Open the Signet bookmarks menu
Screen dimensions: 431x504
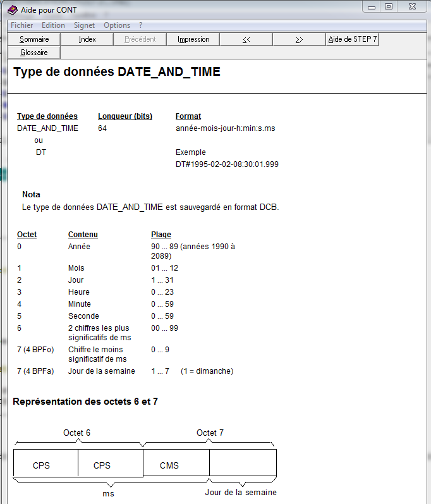(84, 25)
